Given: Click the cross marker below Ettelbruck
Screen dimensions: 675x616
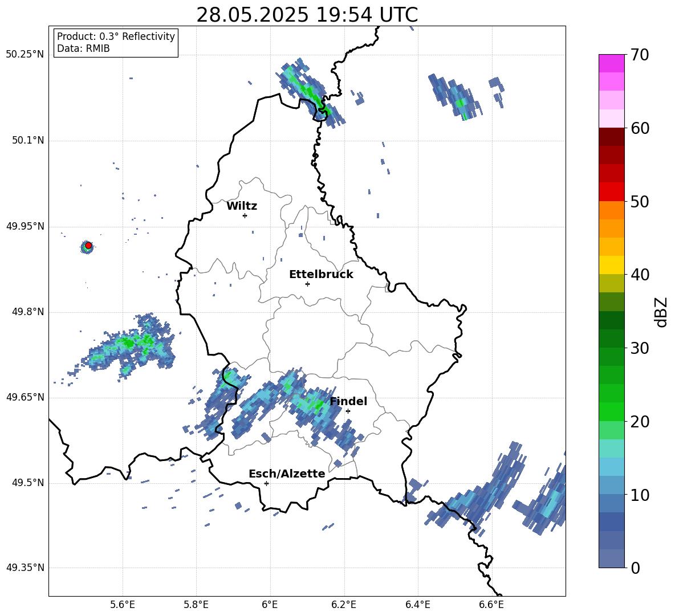Looking at the screenshot, I should (307, 284).
